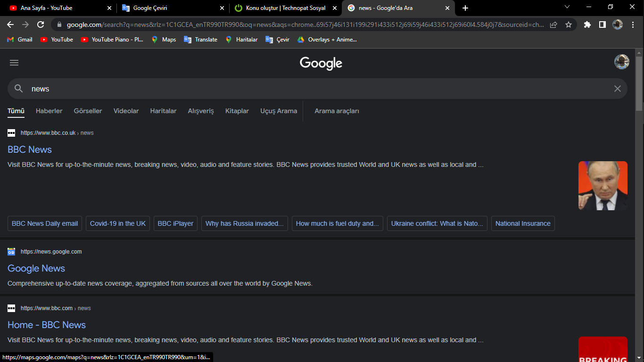Open the Maps bookmark
644x362 pixels.
[x=163, y=40]
